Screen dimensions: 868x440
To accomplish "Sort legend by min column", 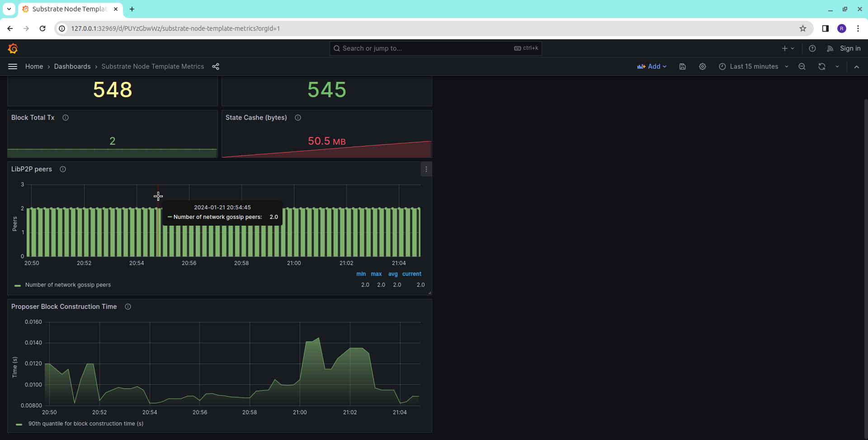I will (x=361, y=274).
